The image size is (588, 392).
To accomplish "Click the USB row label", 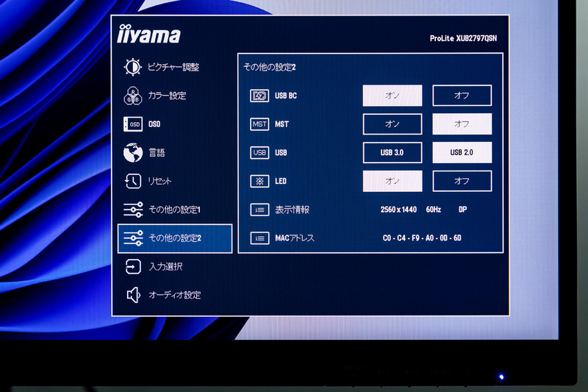I will coord(281,153).
